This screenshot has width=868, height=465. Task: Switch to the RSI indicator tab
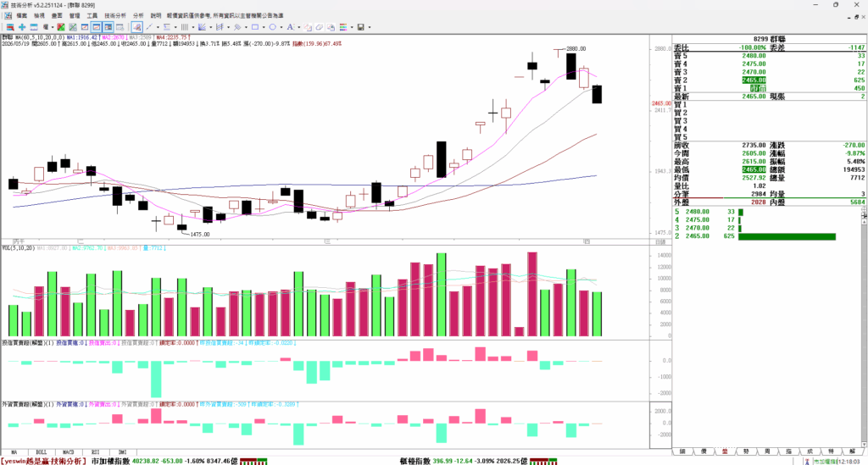click(x=95, y=452)
